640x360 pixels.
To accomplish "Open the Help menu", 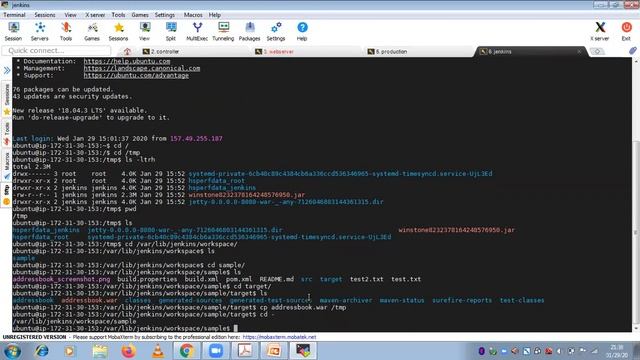I will point(215,15).
